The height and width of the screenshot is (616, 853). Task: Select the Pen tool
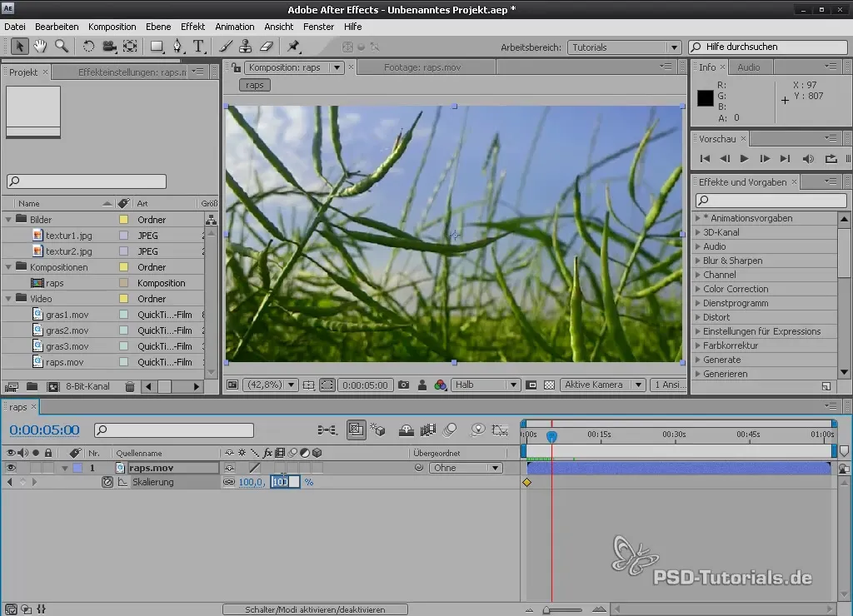tap(177, 47)
